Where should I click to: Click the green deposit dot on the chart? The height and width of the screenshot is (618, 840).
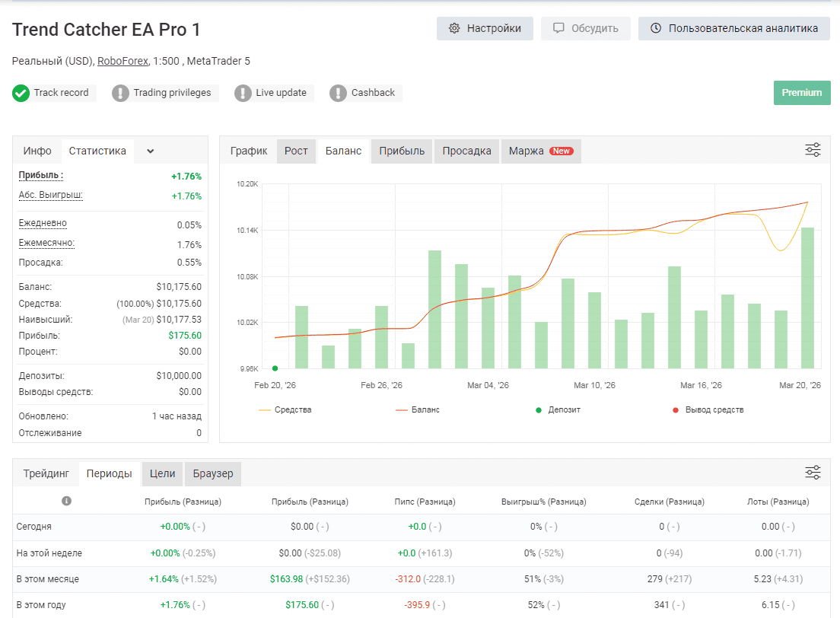pyautogui.click(x=275, y=368)
